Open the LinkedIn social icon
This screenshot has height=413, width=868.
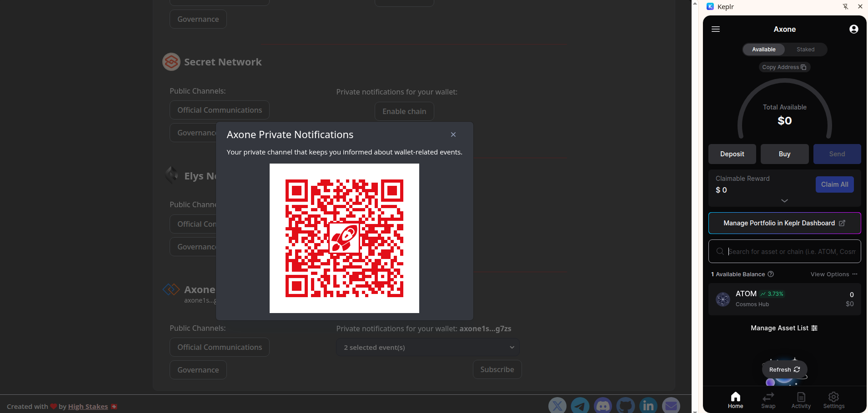pos(648,406)
